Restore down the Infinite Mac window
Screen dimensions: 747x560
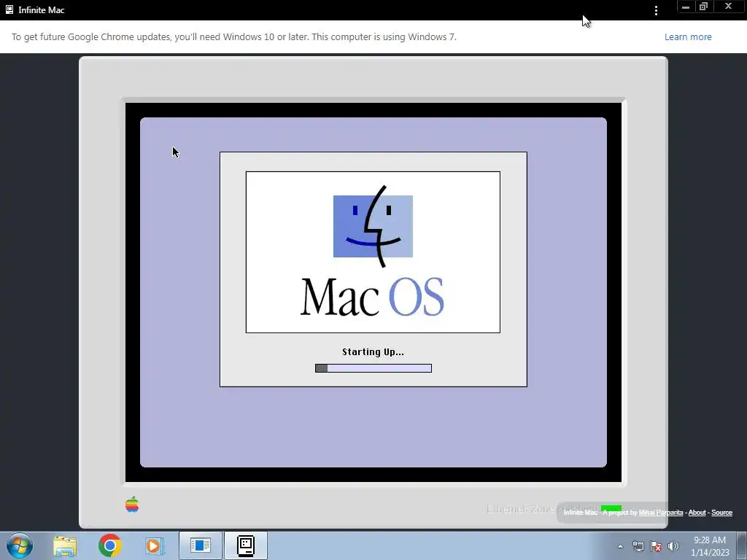(x=704, y=7)
